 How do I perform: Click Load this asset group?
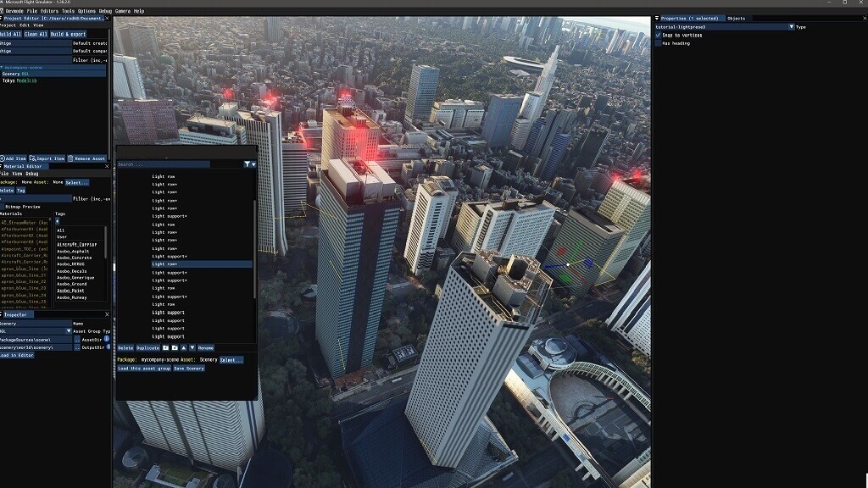coord(144,369)
